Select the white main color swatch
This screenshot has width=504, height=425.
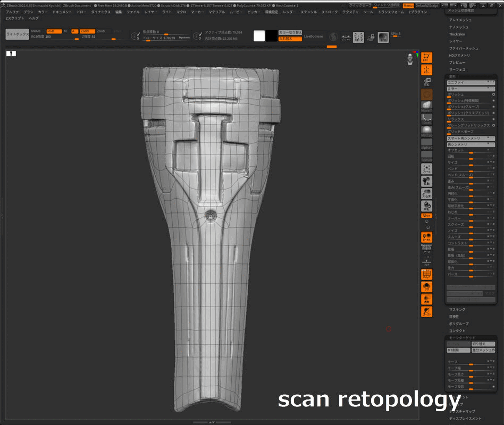[x=259, y=36]
